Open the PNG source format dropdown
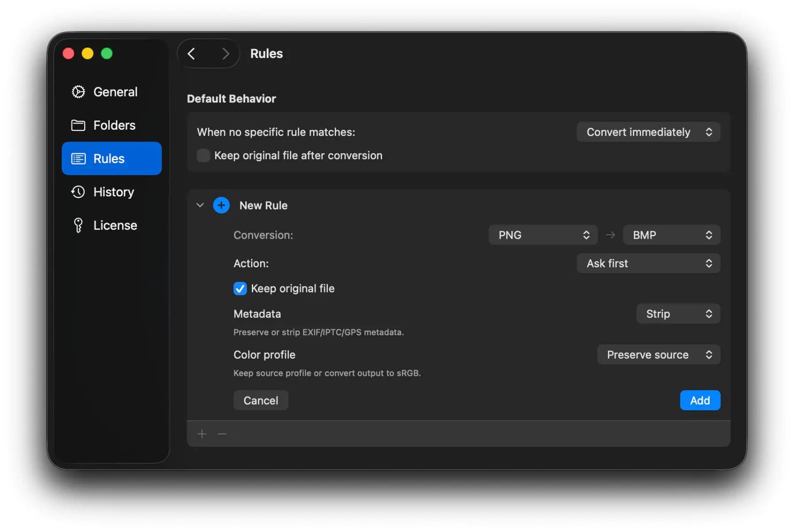Screen dimensions: 794x532 pyautogui.click(x=543, y=235)
